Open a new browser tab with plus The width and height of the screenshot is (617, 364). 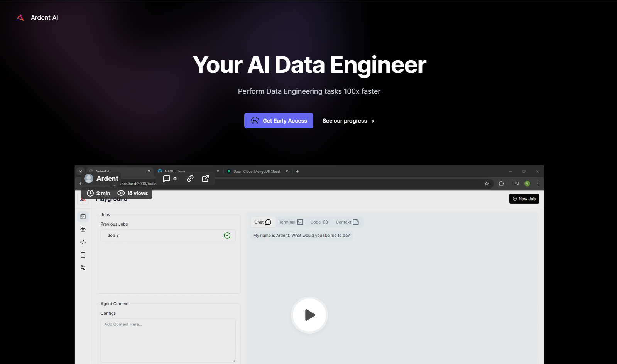(297, 172)
